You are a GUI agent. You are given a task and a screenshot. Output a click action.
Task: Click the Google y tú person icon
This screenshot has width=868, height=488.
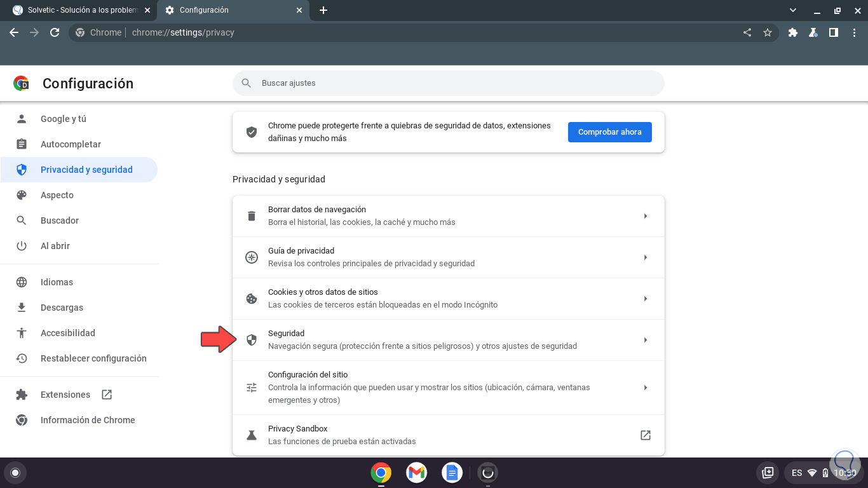(22, 119)
